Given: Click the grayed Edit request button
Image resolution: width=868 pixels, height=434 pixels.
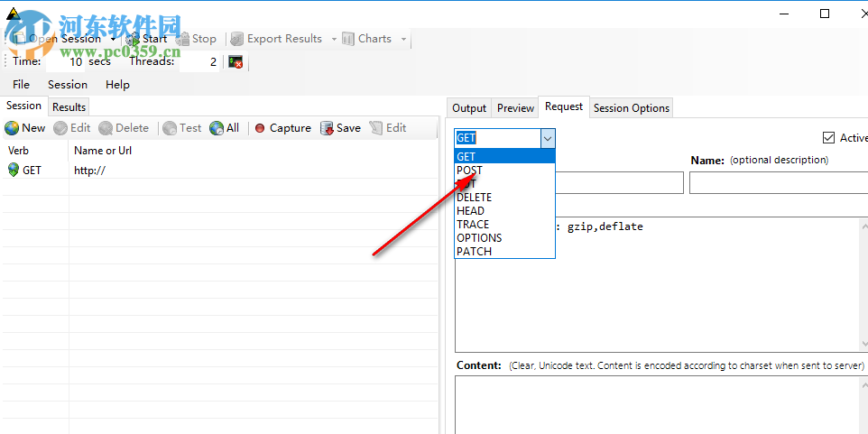Looking at the screenshot, I should (72, 128).
